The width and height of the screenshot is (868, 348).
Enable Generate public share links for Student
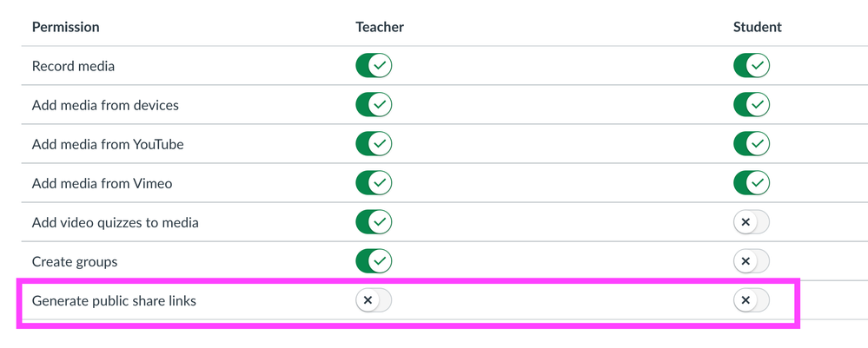point(752,300)
